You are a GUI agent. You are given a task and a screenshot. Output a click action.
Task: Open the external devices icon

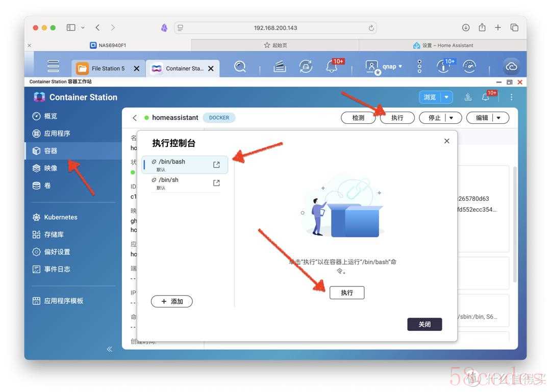click(306, 66)
